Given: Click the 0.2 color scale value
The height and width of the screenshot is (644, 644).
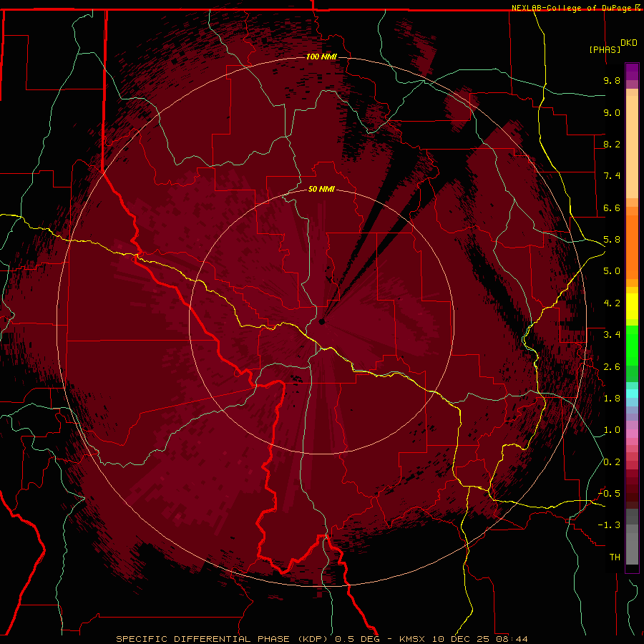Looking at the screenshot, I should [612, 462].
